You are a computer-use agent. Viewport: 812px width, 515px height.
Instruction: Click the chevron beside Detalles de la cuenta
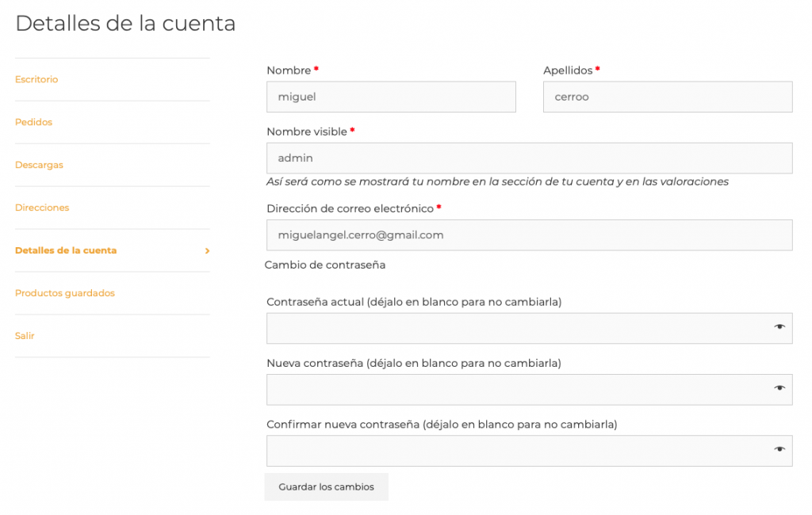point(207,251)
